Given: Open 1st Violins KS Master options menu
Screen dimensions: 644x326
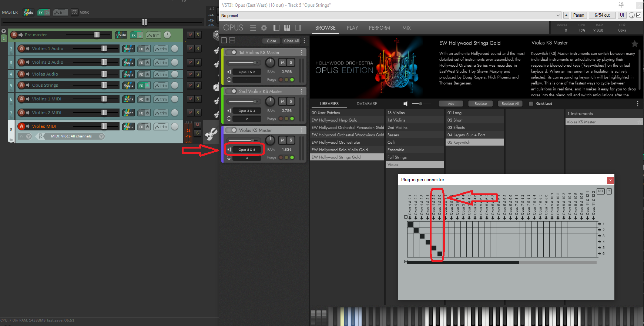Looking at the screenshot, I should pyautogui.click(x=302, y=52).
